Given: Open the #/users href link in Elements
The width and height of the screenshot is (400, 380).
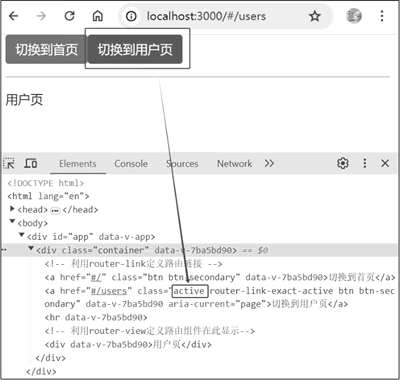Looking at the screenshot, I should pyautogui.click(x=109, y=291).
